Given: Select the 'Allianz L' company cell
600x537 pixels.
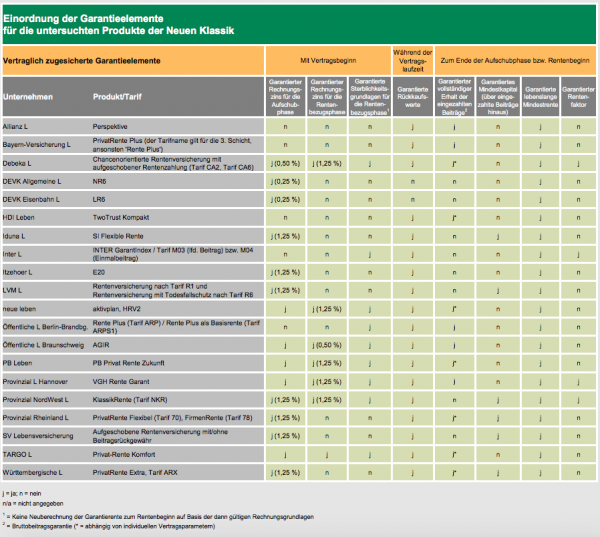Looking at the screenshot, I should tap(15, 127).
